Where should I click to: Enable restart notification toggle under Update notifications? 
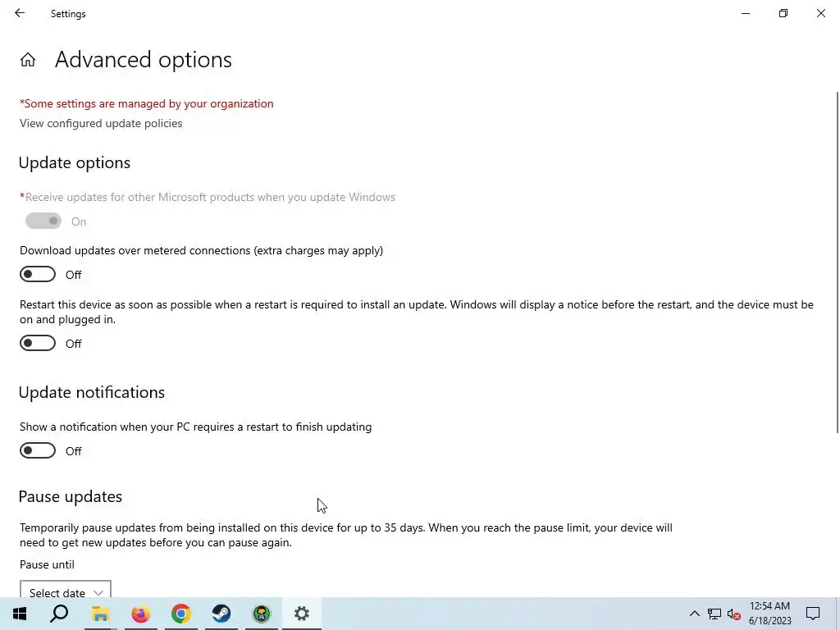tap(38, 450)
